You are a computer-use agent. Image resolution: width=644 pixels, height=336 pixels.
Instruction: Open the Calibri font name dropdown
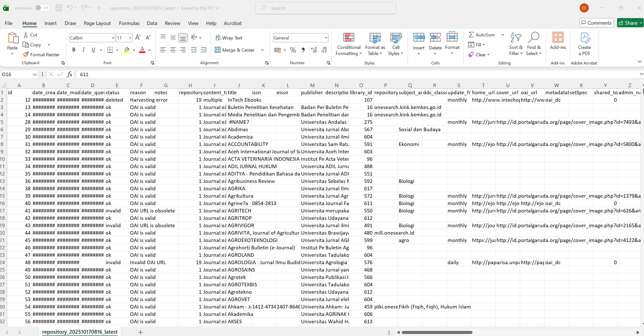point(113,38)
